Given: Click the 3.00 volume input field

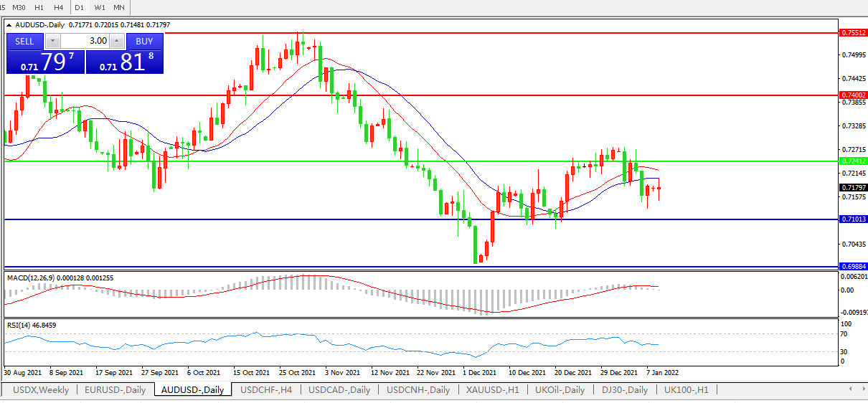Looking at the screenshot, I should [85, 42].
